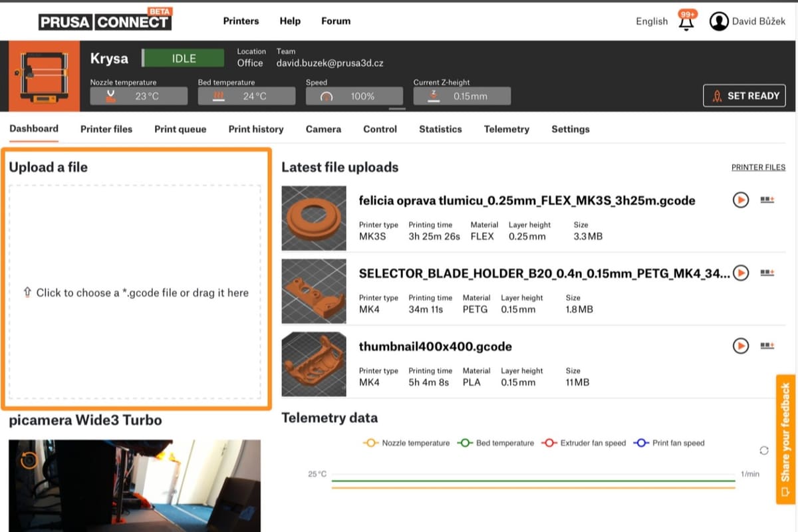Image resolution: width=798 pixels, height=532 pixels.
Task: Open the Help menu
Action: tap(290, 21)
